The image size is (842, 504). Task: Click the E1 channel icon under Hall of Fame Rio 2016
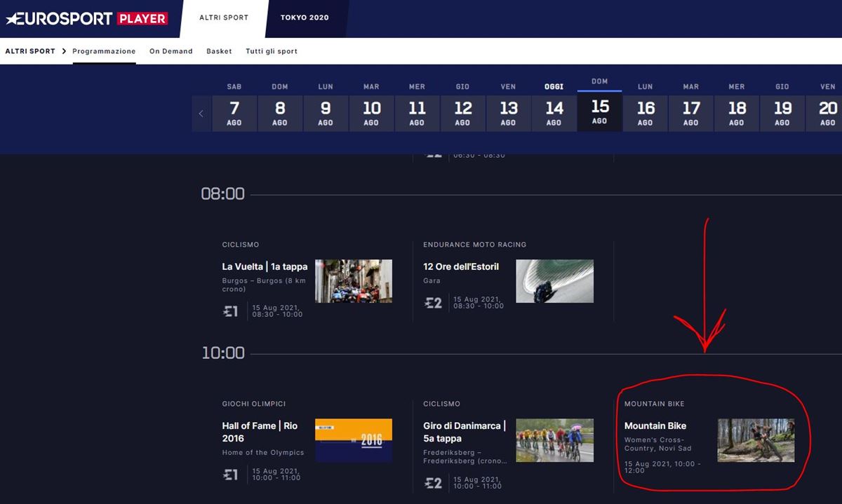(x=230, y=475)
